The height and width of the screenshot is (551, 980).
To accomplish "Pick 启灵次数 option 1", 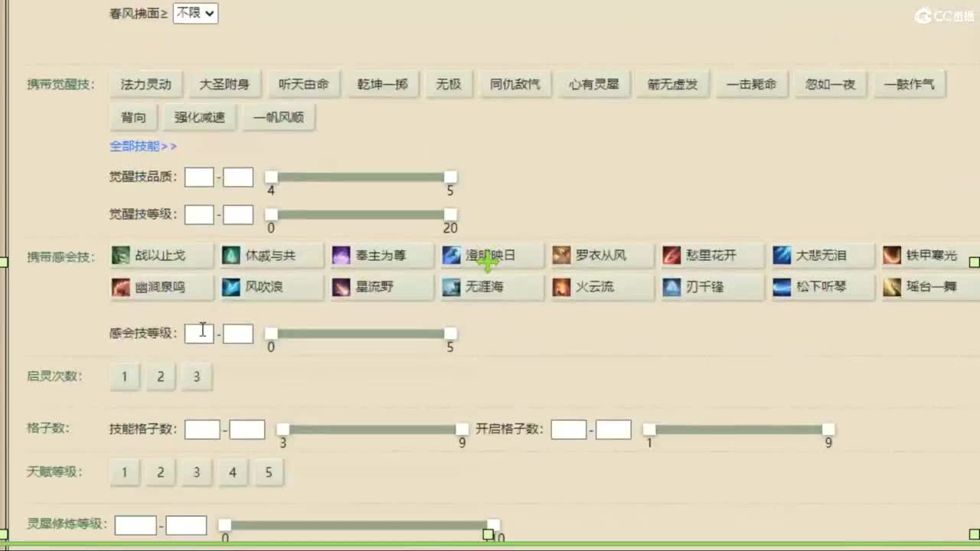I will [125, 377].
